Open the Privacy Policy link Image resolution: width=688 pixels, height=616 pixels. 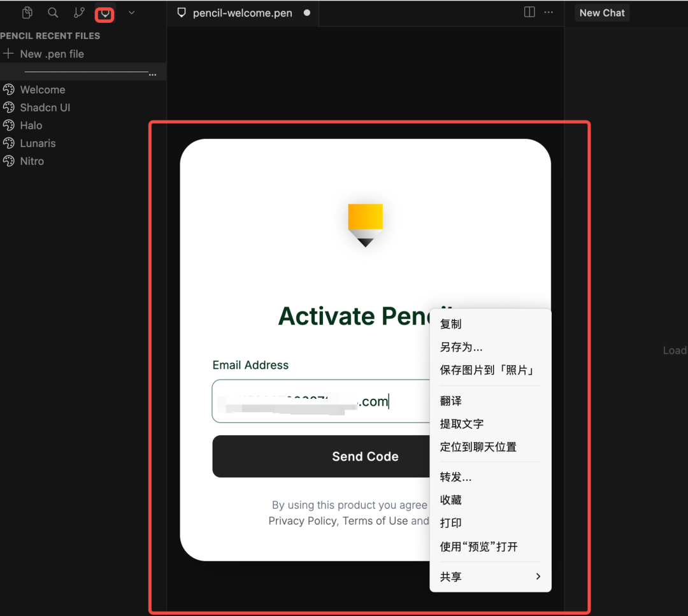coord(302,521)
